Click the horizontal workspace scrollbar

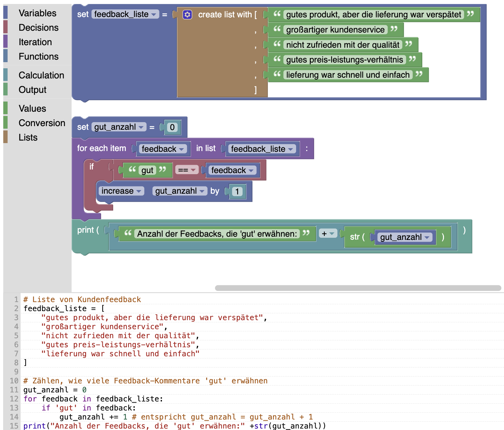point(358,288)
